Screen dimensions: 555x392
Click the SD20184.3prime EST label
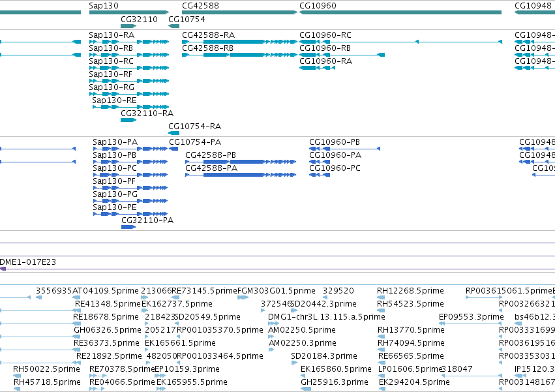pyautogui.click(x=324, y=357)
